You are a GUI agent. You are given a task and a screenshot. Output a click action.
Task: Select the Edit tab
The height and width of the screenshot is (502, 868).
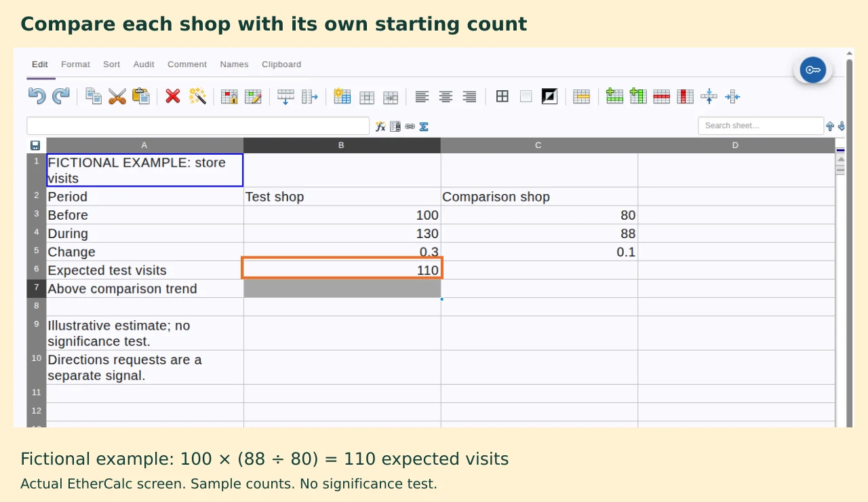(x=40, y=64)
